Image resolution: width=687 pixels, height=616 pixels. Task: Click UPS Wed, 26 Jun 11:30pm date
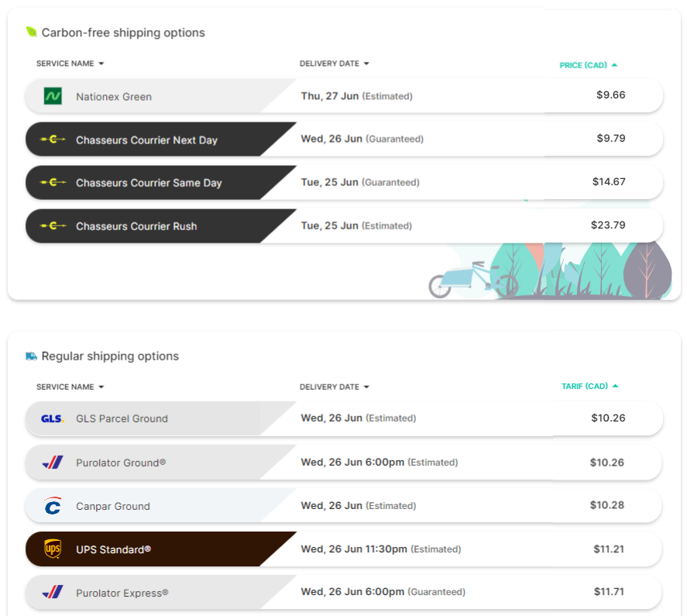pos(381,549)
